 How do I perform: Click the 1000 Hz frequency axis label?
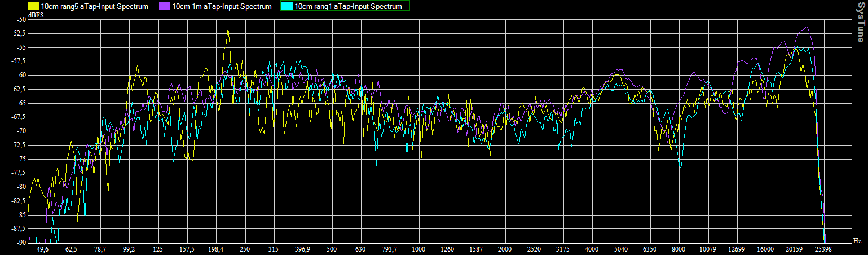[418, 249]
